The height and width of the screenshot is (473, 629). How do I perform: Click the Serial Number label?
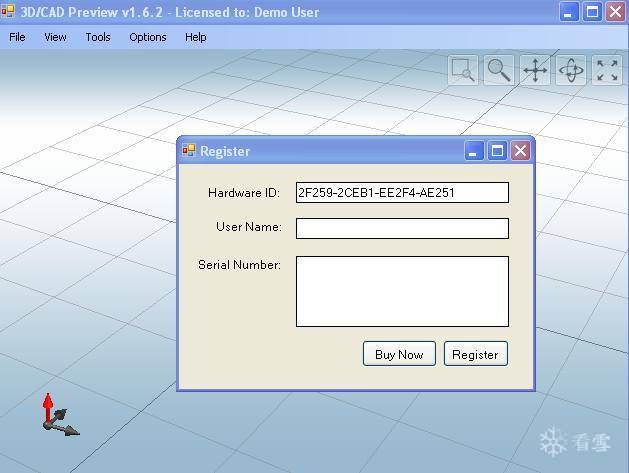click(239, 265)
